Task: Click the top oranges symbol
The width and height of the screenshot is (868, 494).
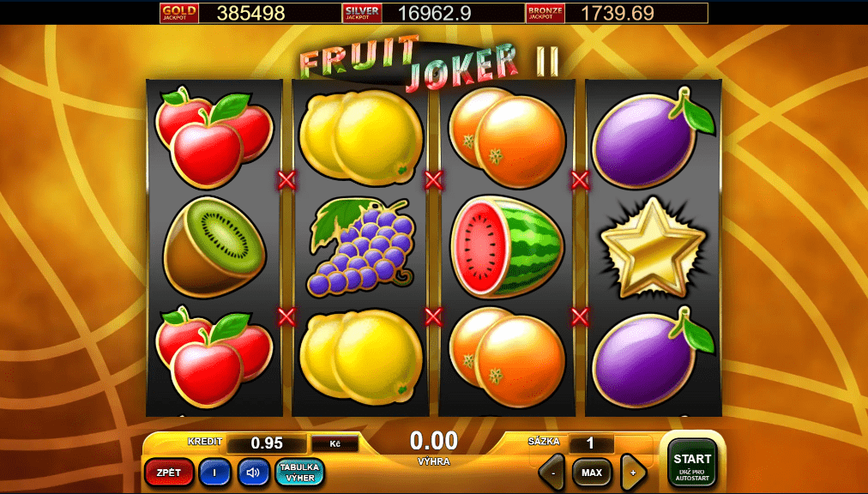Action: [x=507, y=136]
